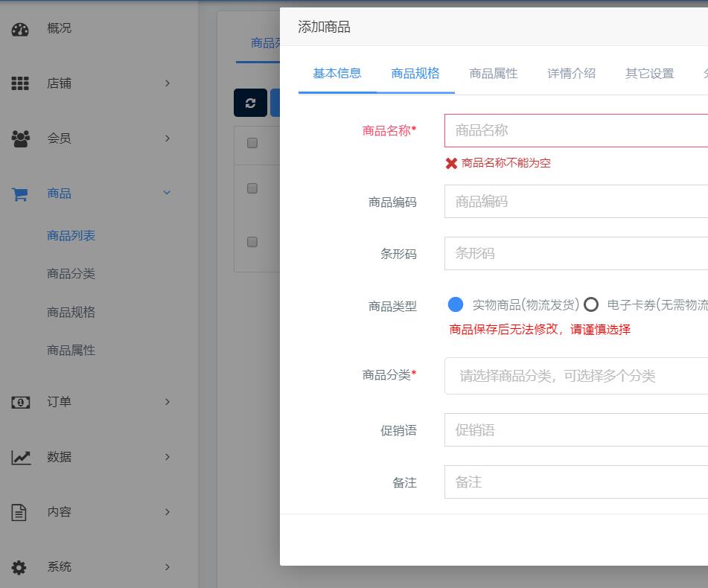Focus the 备注 input field
This screenshot has width=708, height=588.
coord(576,482)
